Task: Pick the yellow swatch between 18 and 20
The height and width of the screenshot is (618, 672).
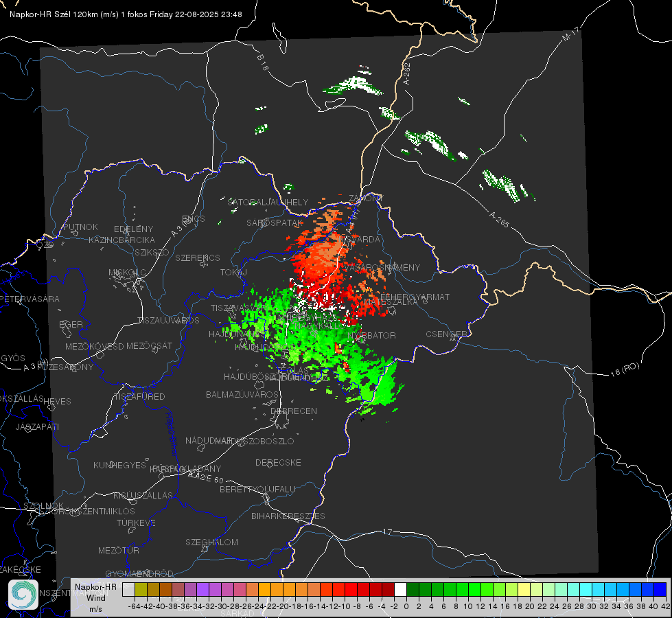Action: coord(524,589)
